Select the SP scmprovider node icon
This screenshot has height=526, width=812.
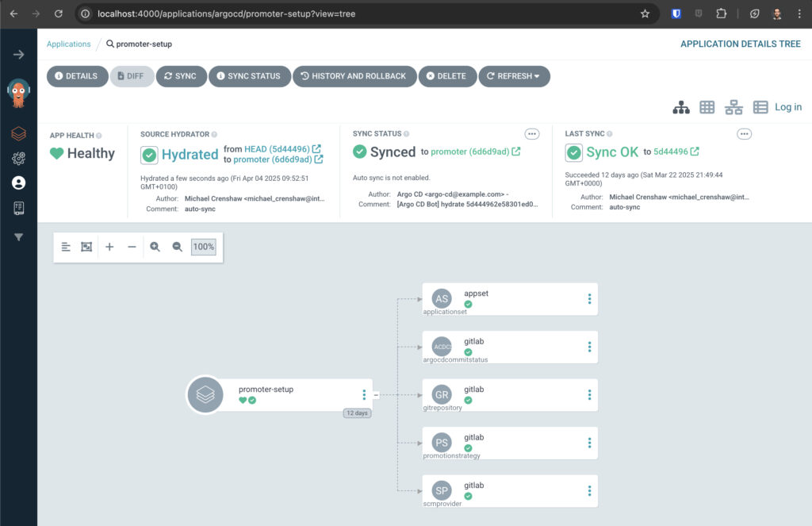442,491
